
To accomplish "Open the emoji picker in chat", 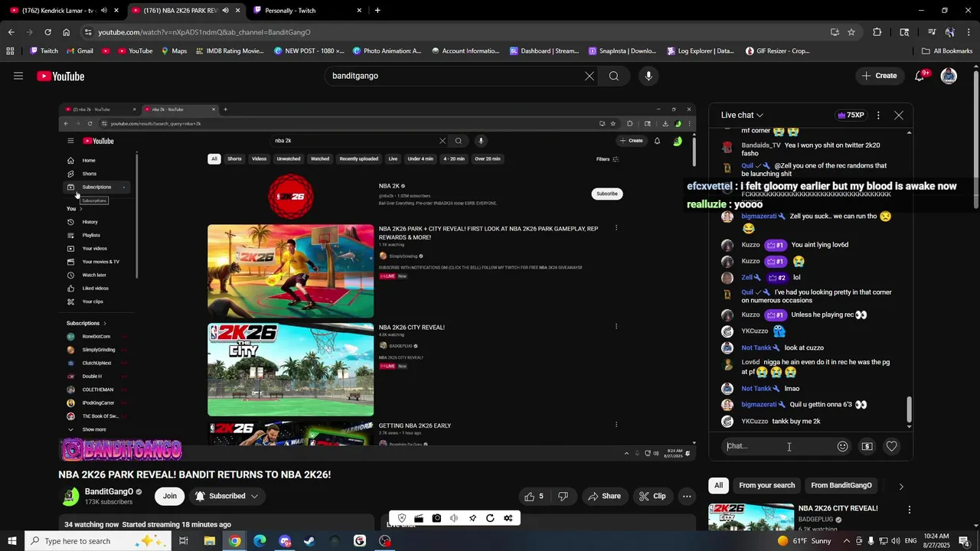I will click(x=843, y=446).
